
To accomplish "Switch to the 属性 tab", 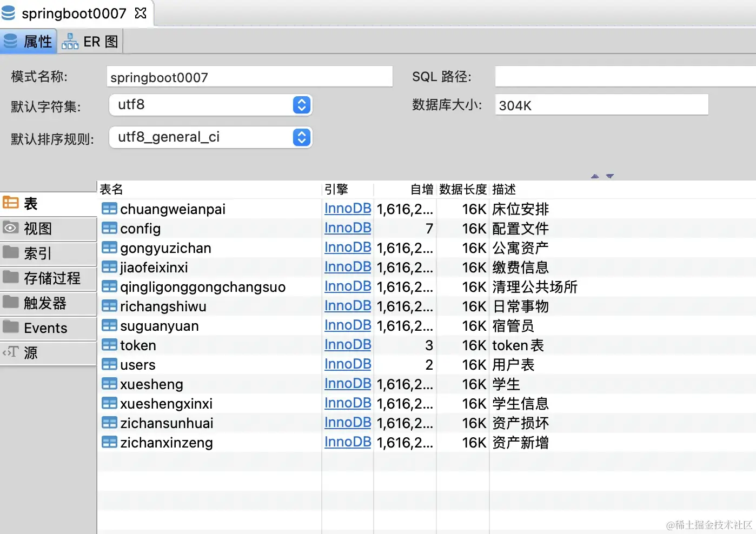I will tap(29, 41).
